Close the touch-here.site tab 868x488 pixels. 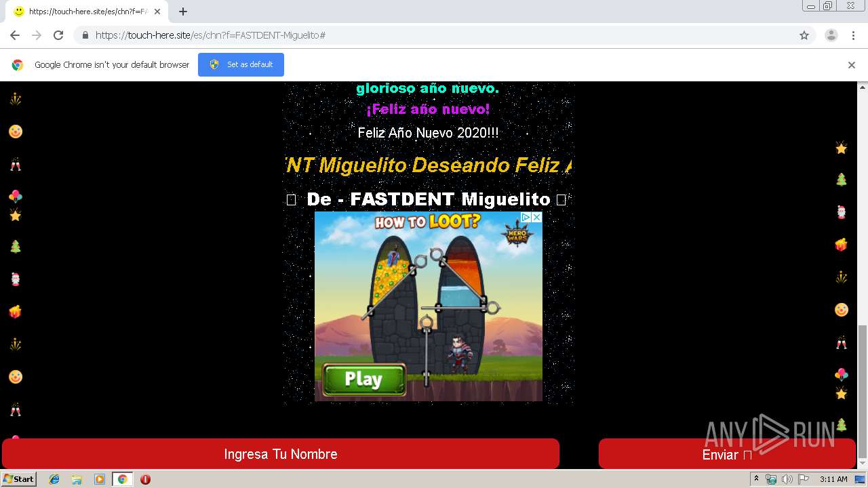157,12
